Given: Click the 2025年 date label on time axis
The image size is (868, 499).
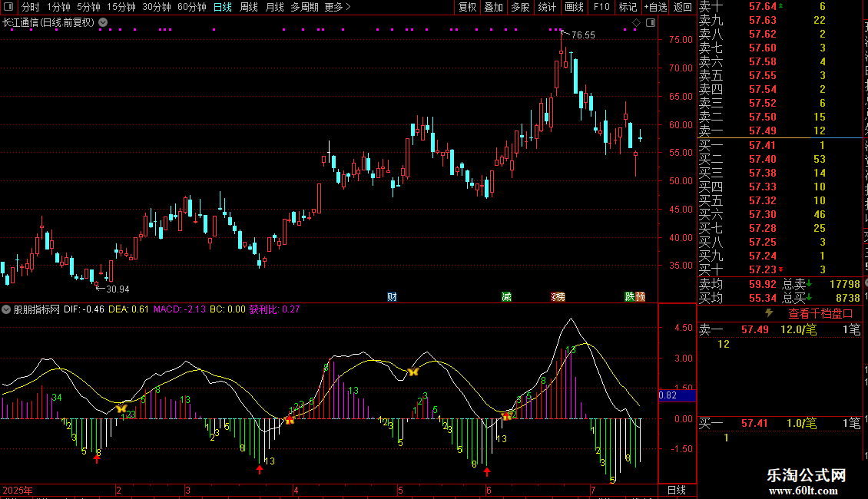Looking at the screenshot, I should 18,491.
